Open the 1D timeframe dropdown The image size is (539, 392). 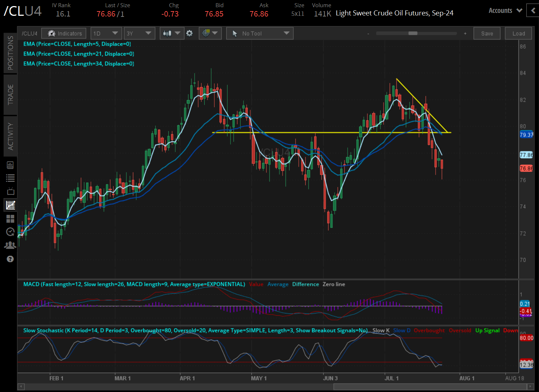coord(106,33)
